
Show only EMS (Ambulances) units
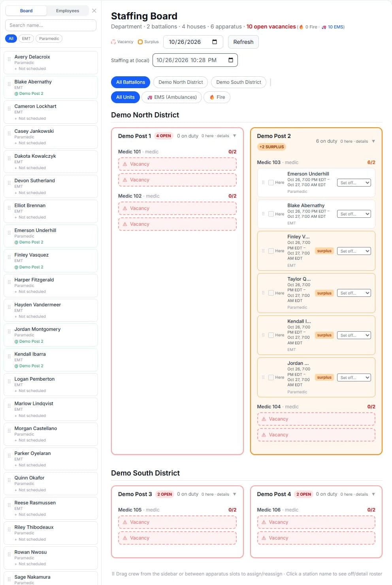172,97
